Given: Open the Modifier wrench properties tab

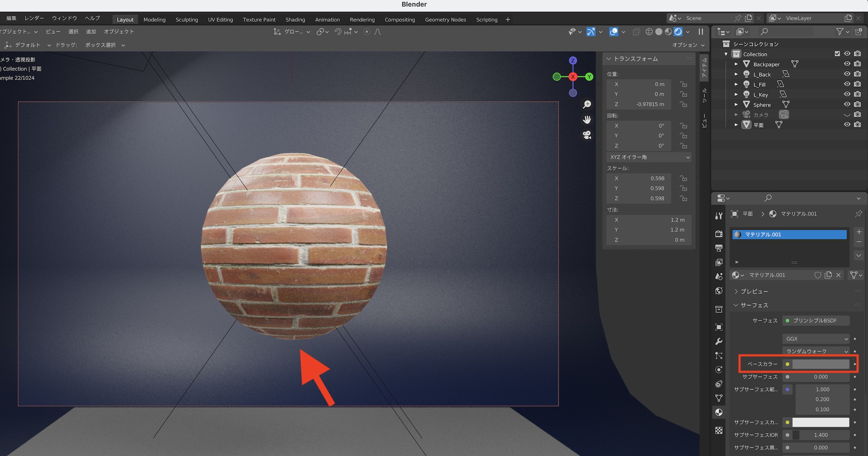Looking at the screenshot, I should coord(719,341).
